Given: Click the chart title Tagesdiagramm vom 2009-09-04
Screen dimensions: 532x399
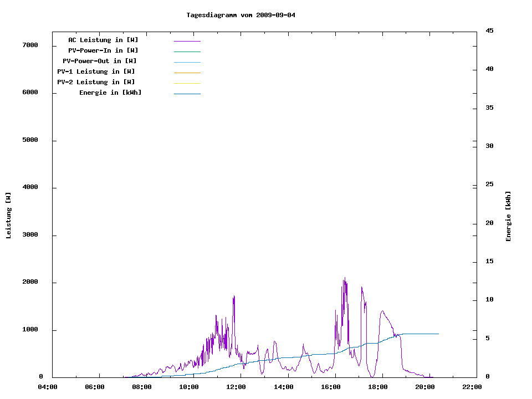Looking at the screenshot, I should point(241,15).
